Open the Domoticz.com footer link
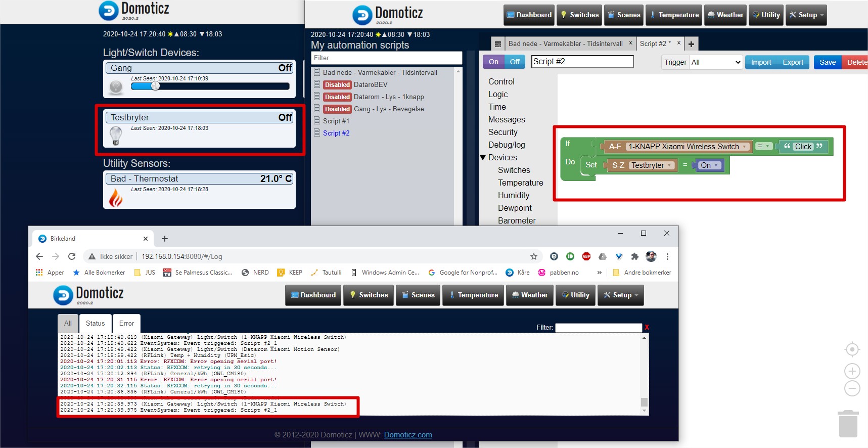Screen dimensions: 868x448 [408, 435]
